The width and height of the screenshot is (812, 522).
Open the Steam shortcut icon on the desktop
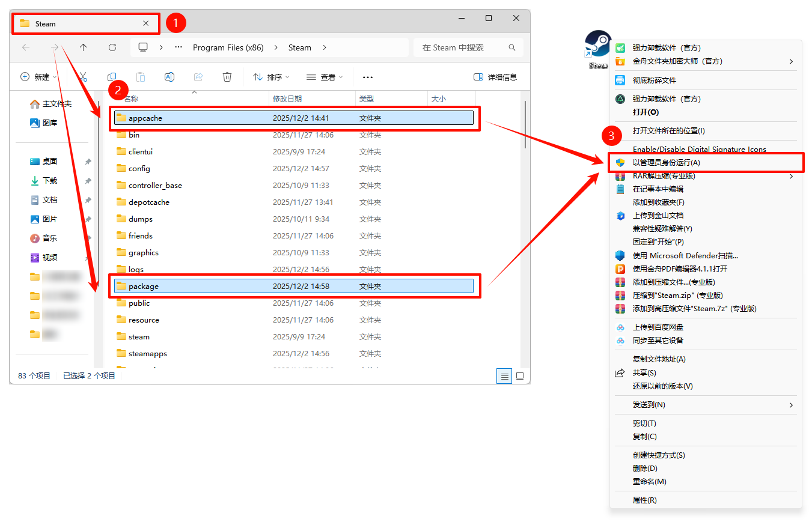click(597, 45)
